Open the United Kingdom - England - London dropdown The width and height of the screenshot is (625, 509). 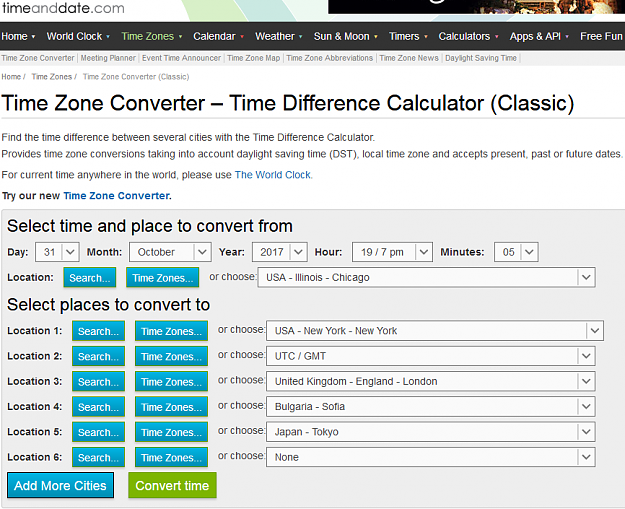[431, 381]
